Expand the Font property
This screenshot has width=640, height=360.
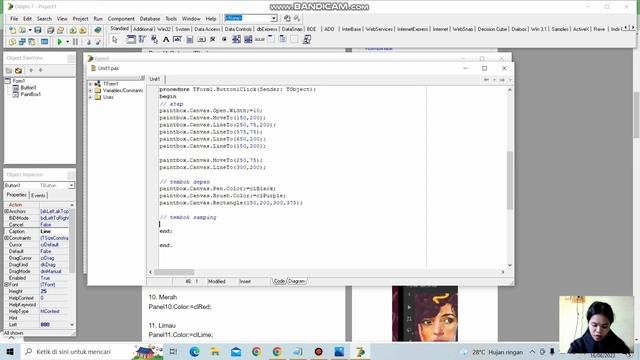click(x=6, y=284)
